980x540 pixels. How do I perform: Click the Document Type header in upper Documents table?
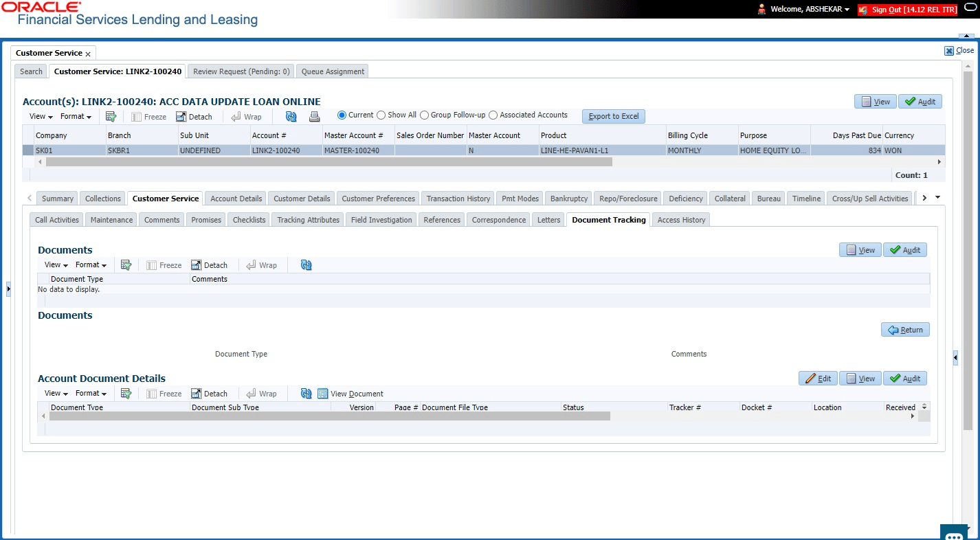pyautogui.click(x=120, y=279)
